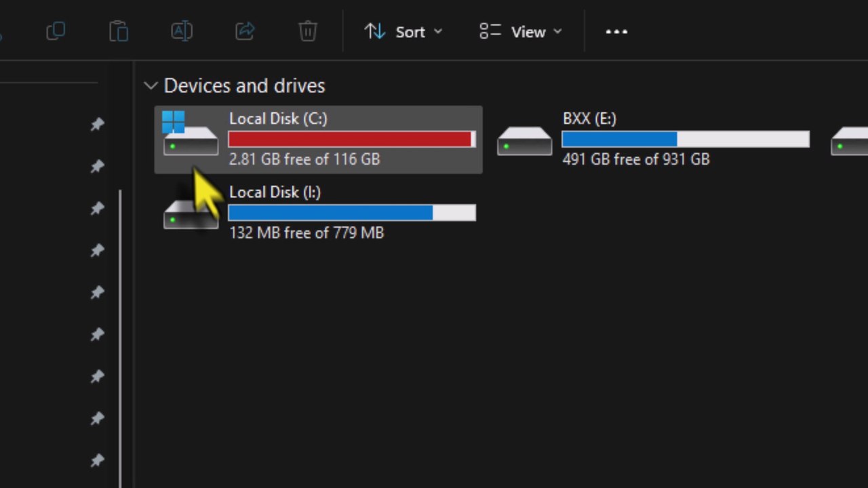Click the BXX (E:) drive label
The width and height of the screenshot is (868, 488).
coord(589,119)
